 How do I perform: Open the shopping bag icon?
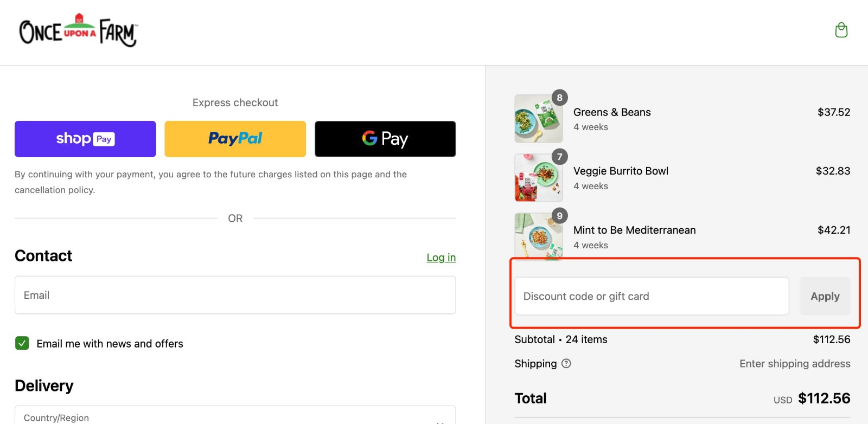[841, 30]
